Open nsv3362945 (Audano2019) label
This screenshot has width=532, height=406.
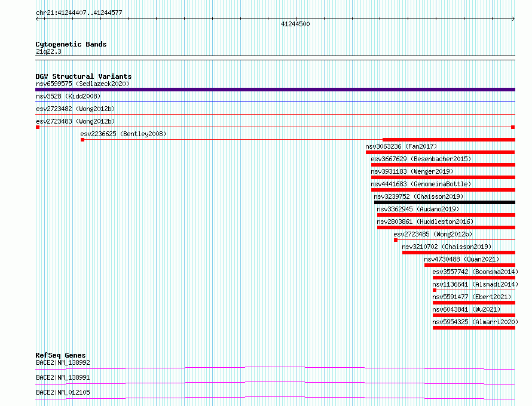(x=418, y=209)
